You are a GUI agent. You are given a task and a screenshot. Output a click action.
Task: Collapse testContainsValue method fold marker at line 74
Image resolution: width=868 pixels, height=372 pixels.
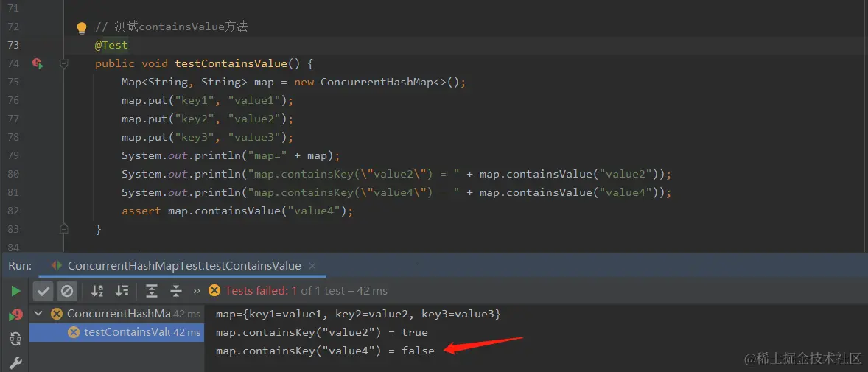click(63, 63)
